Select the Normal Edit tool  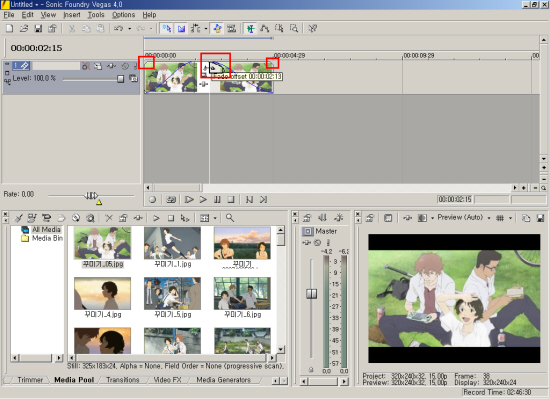(250, 28)
